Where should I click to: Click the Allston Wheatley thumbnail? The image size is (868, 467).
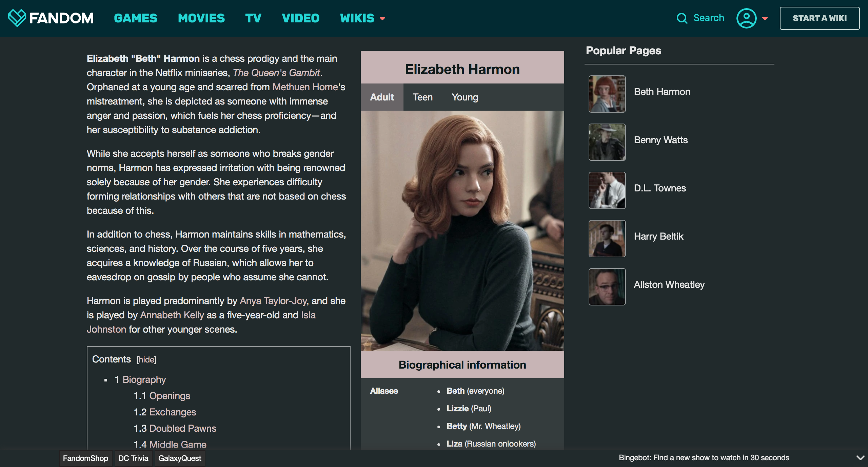606,284
